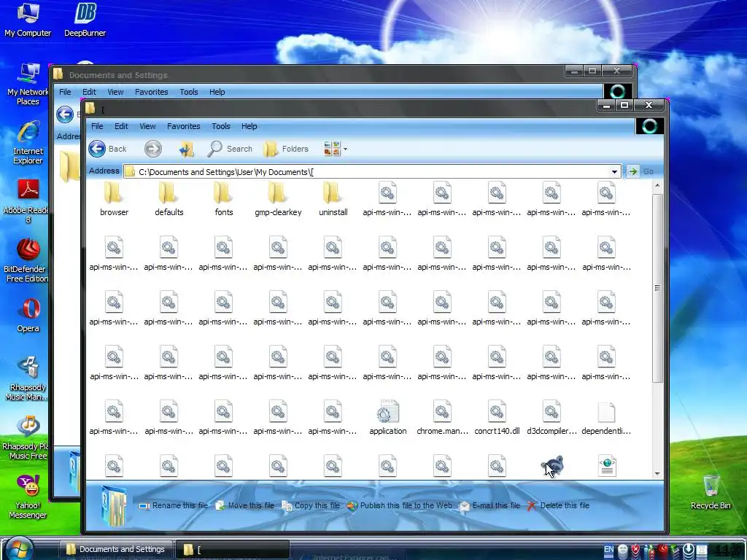Open File menu in Documents and Settings window
747x560 pixels.
(65, 92)
